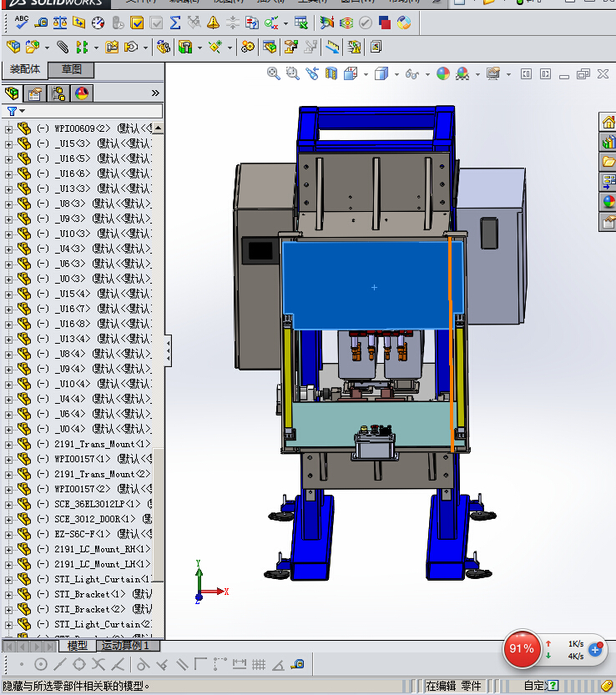Open Check (yellow bell) tool
The height and width of the screenshot is (695, 616).
click(214, 23)
